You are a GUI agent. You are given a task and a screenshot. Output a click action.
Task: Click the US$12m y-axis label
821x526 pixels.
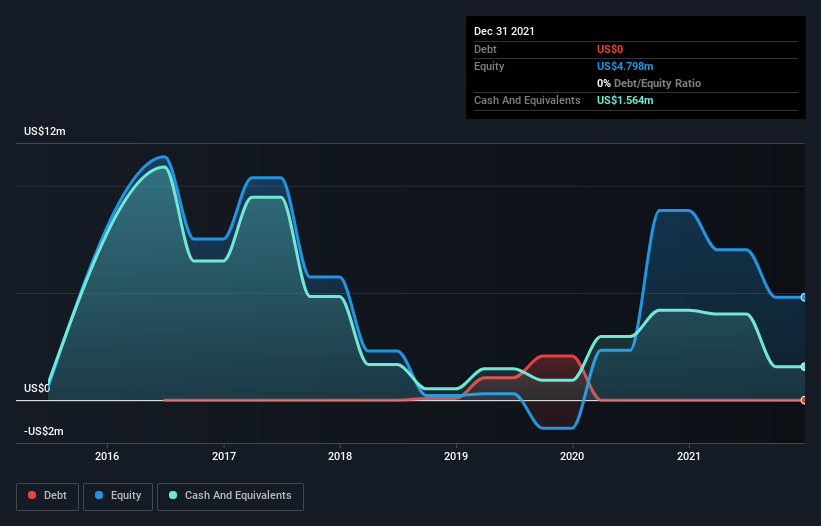pos(45,131)
